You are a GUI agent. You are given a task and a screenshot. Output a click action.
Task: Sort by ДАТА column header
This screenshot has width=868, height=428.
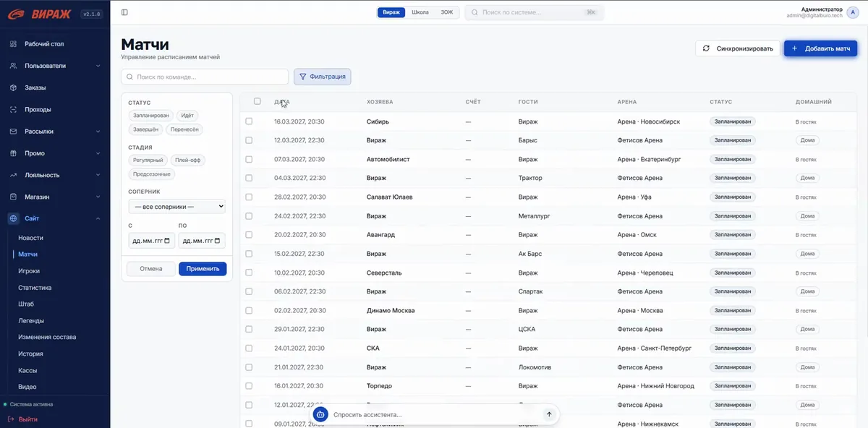click(282, 102)
